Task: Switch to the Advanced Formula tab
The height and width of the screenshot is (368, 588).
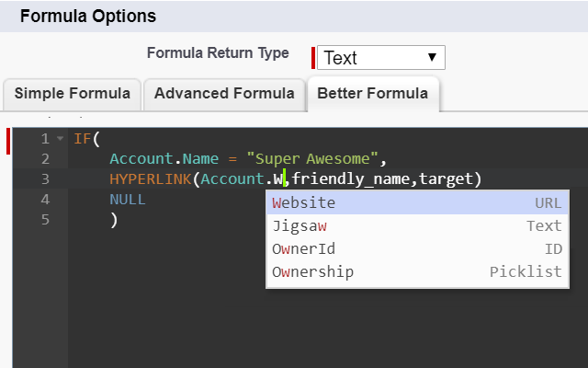Action: (224, 94)
